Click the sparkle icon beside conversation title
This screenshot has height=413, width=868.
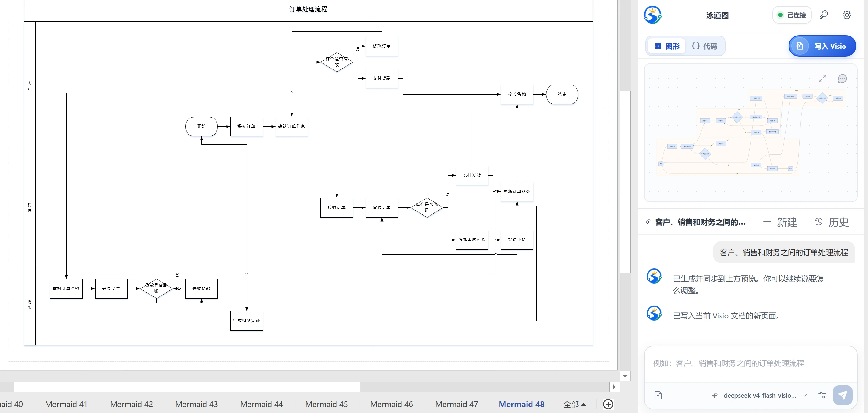[x=648, y=222]
